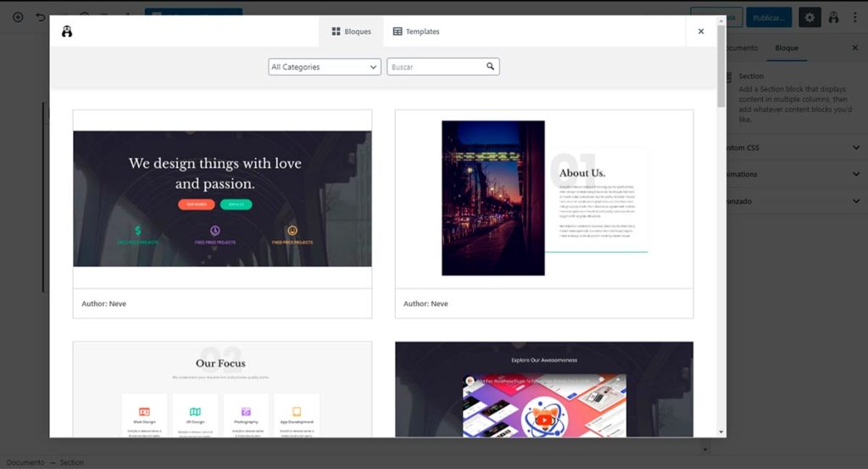The height and width of the screenshot is (469, 868).
Task: Toggle the settings gear icon
Action: click(x=810, y=18)
